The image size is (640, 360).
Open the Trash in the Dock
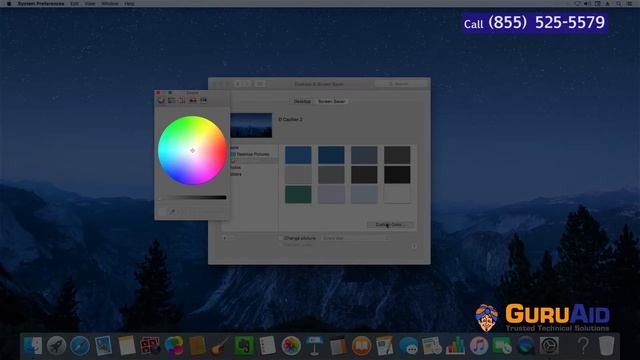[607, 346]
